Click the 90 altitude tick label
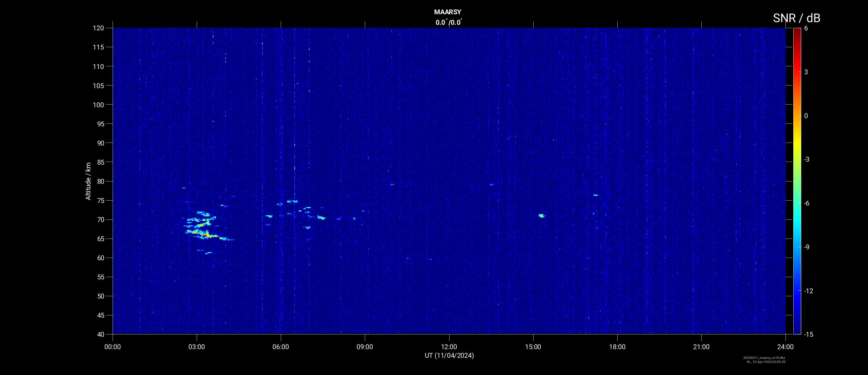This screenshot has width=868, height=375. click(x=100, y=143)
